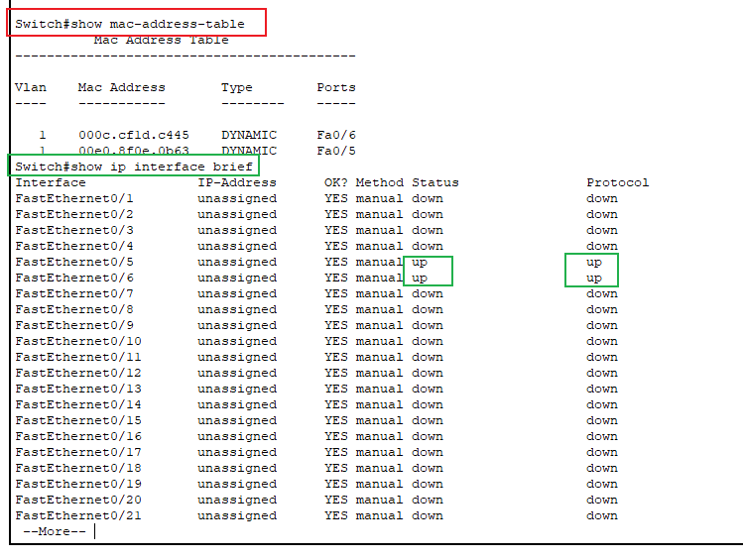Click the 'Protocol' column header

click(617, 182)
